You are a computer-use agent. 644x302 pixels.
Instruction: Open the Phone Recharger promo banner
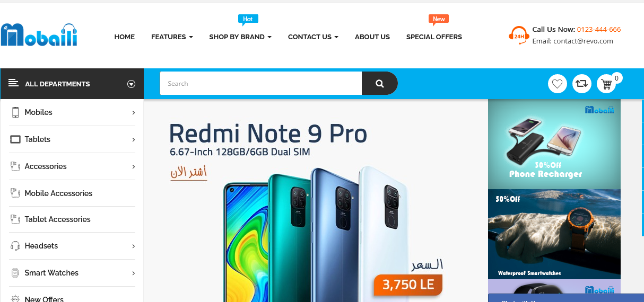click(554, 144)
